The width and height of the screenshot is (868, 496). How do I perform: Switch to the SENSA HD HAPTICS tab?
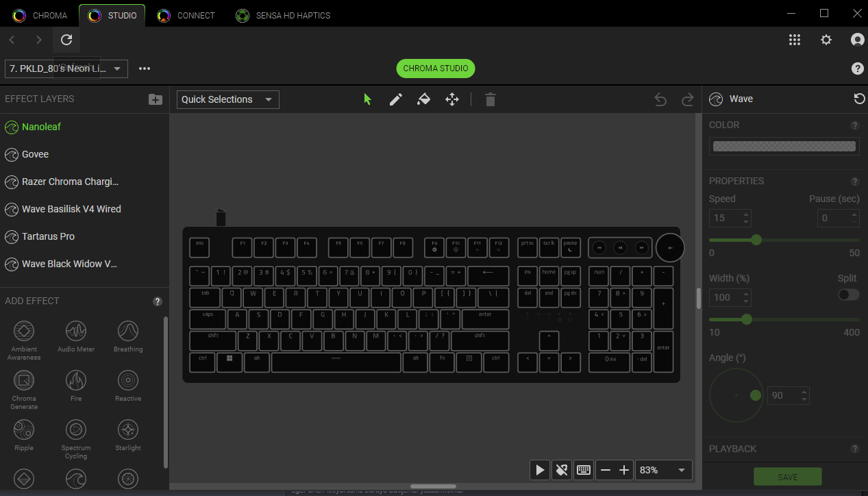[x=283, y=15]
